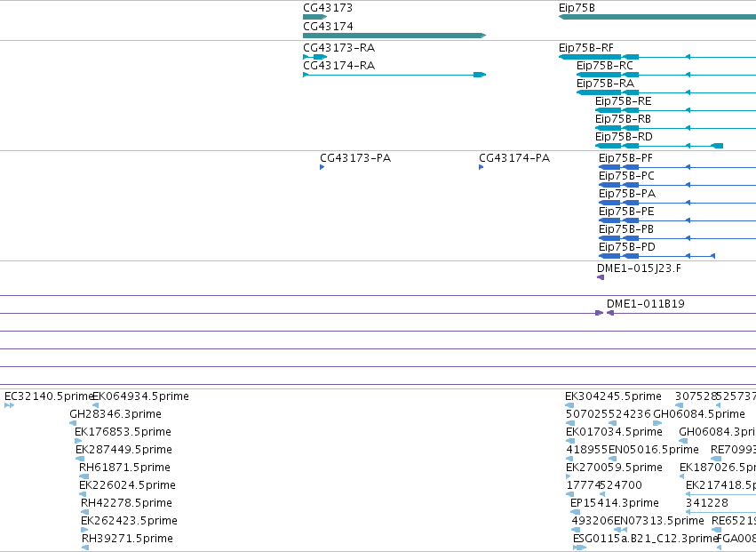This screenshot has height=552, width=756.
Task: Click the 341228 EST label
Action: tap(707, 503)
